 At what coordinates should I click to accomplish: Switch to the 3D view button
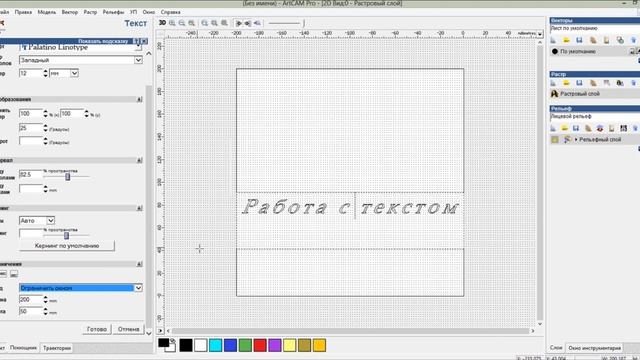pos(162,23)
